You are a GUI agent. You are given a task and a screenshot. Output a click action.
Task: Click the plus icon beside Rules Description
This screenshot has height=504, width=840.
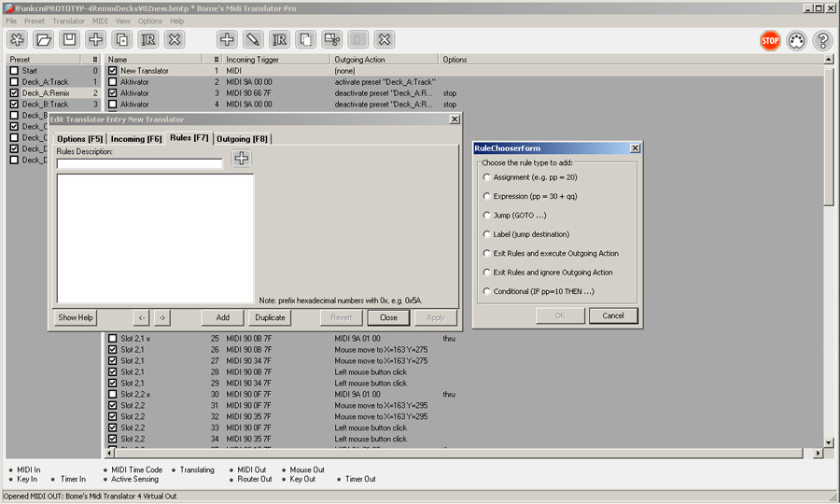241,159
